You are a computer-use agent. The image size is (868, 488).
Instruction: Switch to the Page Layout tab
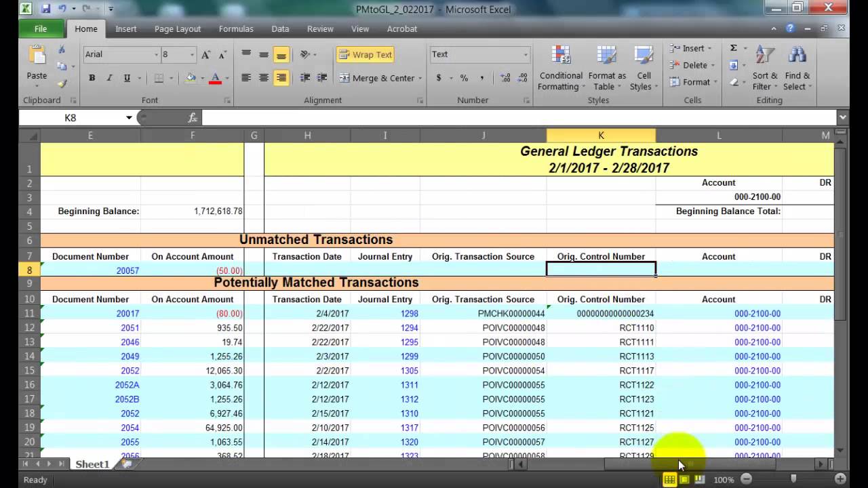[178, 29]
